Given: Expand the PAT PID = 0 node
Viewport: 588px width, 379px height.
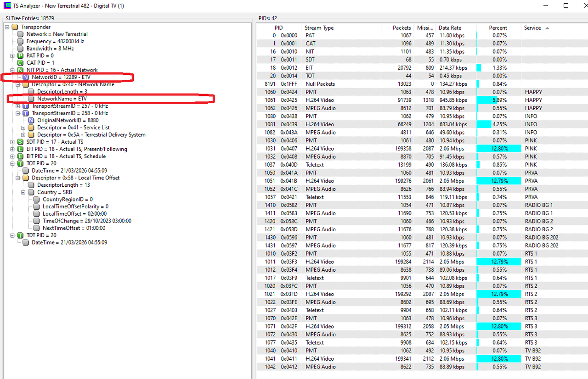Looking at the screenshot, I should [12, 56].
